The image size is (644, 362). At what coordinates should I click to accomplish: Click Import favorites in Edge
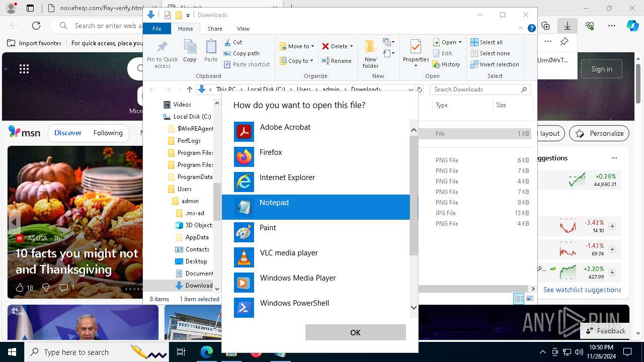tap(34, 43)
